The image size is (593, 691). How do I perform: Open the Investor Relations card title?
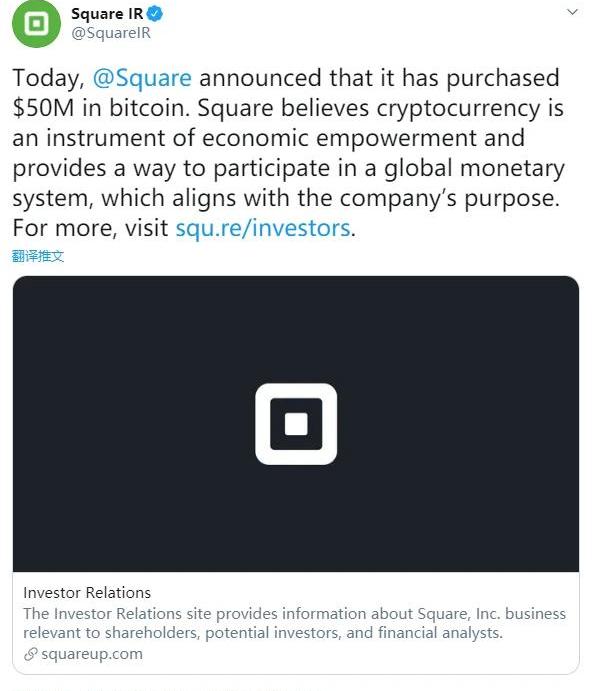(x=87, y=593)
